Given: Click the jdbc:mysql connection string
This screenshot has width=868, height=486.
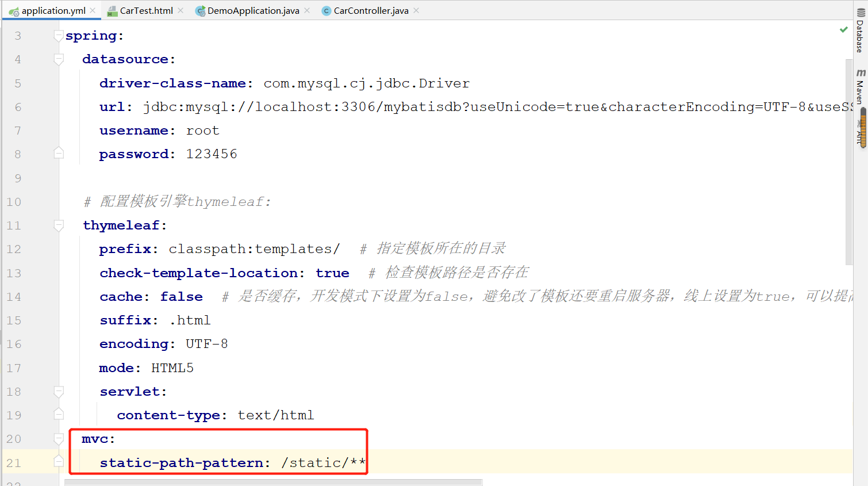Looking at the screenshot, I should click(x=498, y=107).
